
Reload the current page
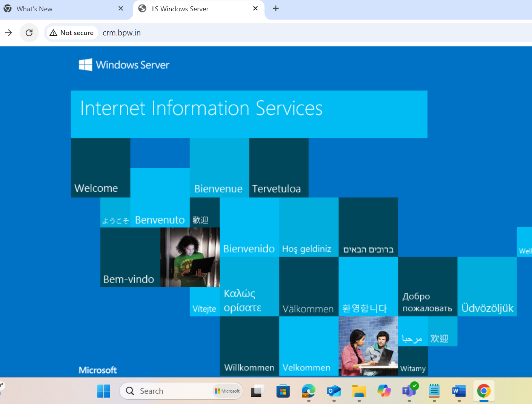(29, 33)
